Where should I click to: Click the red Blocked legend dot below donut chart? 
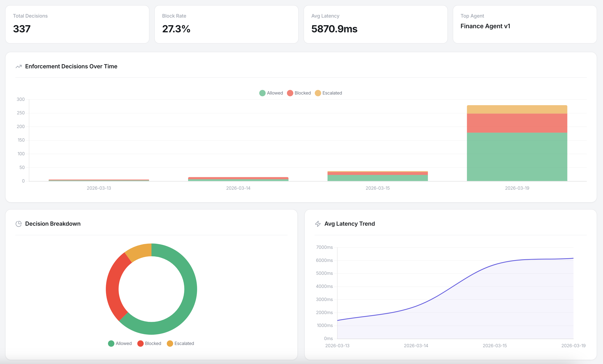(140, 344)
